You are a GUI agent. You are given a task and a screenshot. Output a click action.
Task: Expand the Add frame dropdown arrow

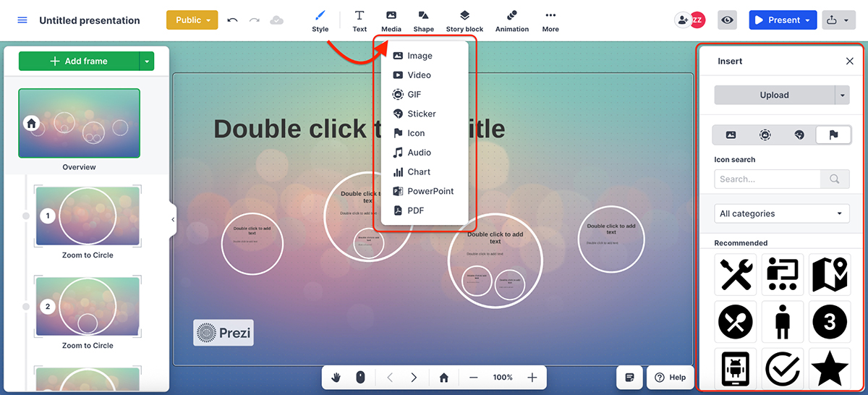147,61
